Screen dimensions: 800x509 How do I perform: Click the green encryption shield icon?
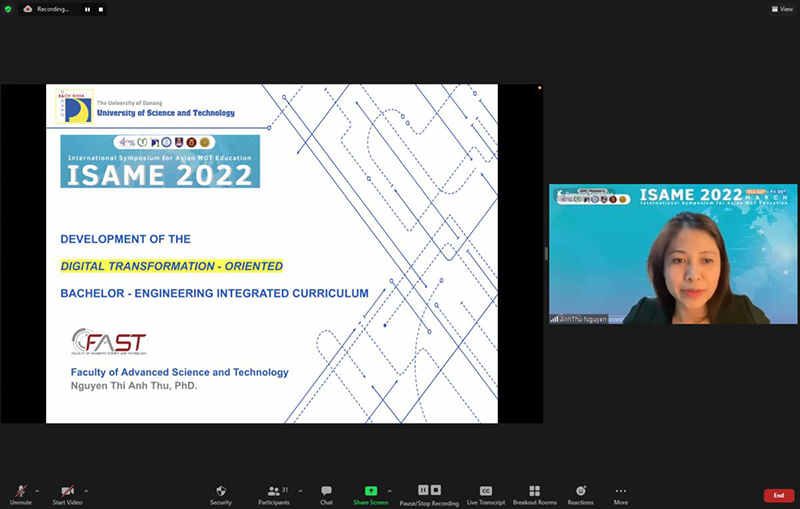pyautogui.click(x=8, y=9)
